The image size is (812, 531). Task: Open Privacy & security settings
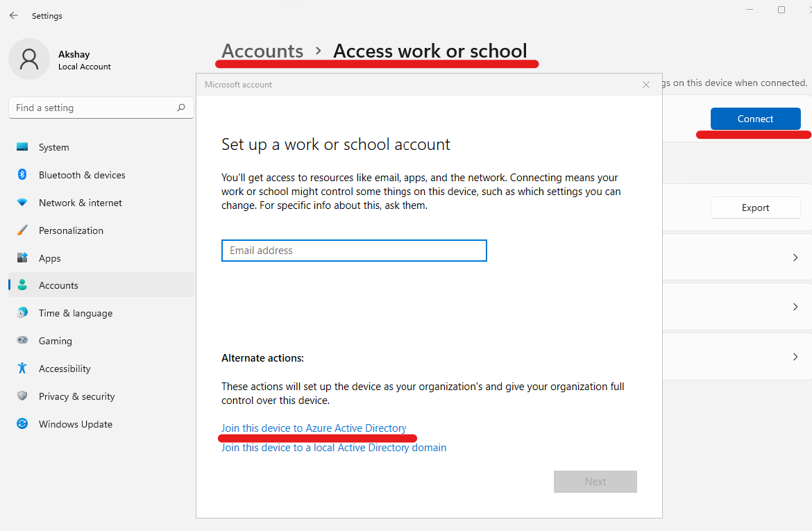[22, 396]
